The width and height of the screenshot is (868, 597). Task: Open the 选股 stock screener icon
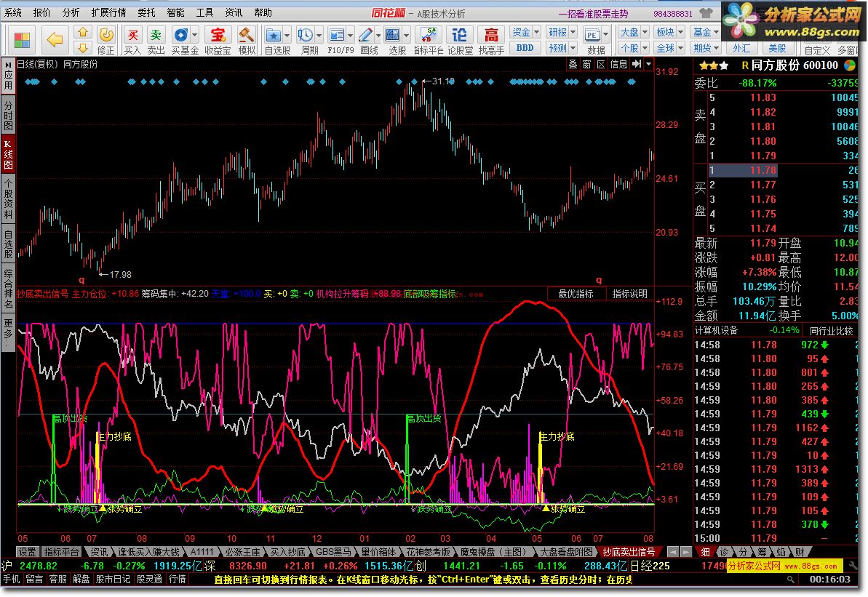coord(392,35)
